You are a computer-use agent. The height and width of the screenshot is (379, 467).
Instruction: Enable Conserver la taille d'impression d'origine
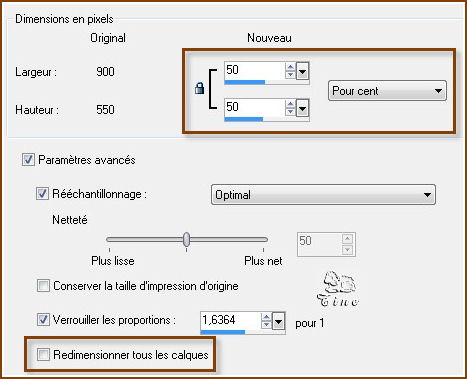tap(43, 286)
